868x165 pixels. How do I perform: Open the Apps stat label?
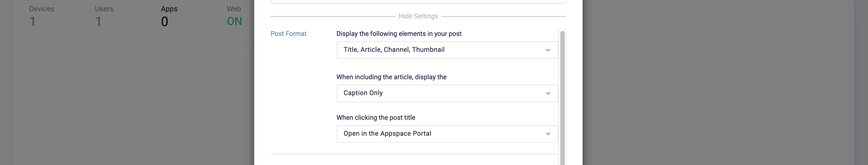tap(169, 9)
